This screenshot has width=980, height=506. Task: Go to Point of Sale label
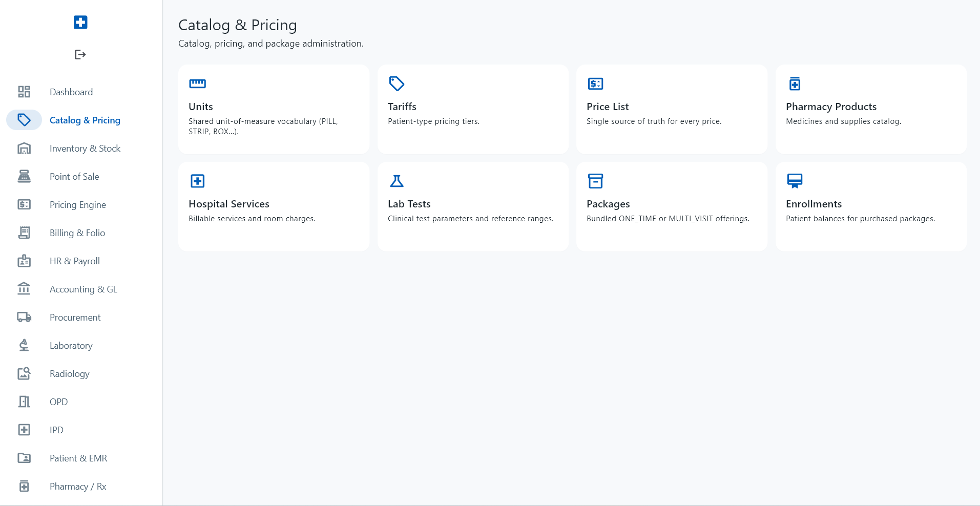(74, 177)
